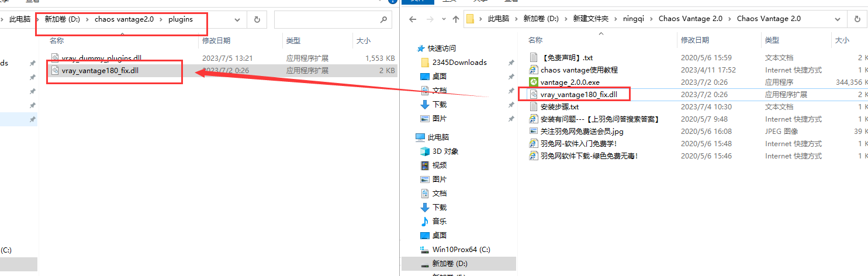868x276 pixels.
Task: Select 安装步骤.txt file
Action: tap(559, 106)
